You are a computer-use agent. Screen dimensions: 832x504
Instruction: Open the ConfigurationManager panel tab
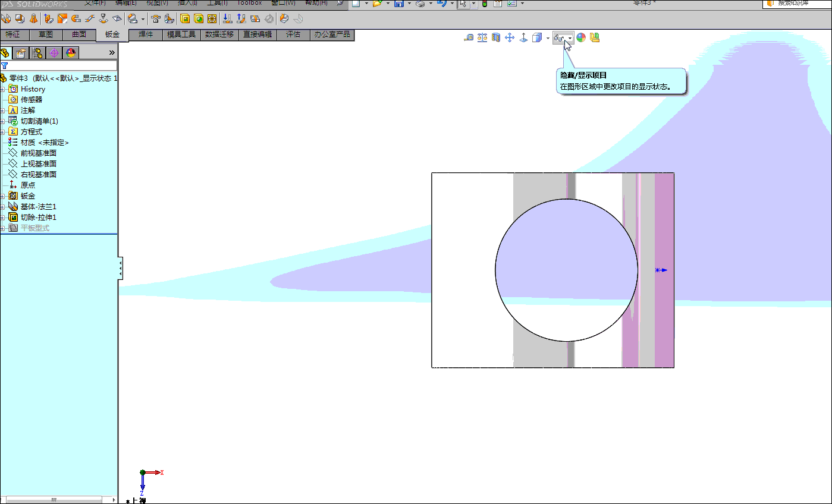37,53
